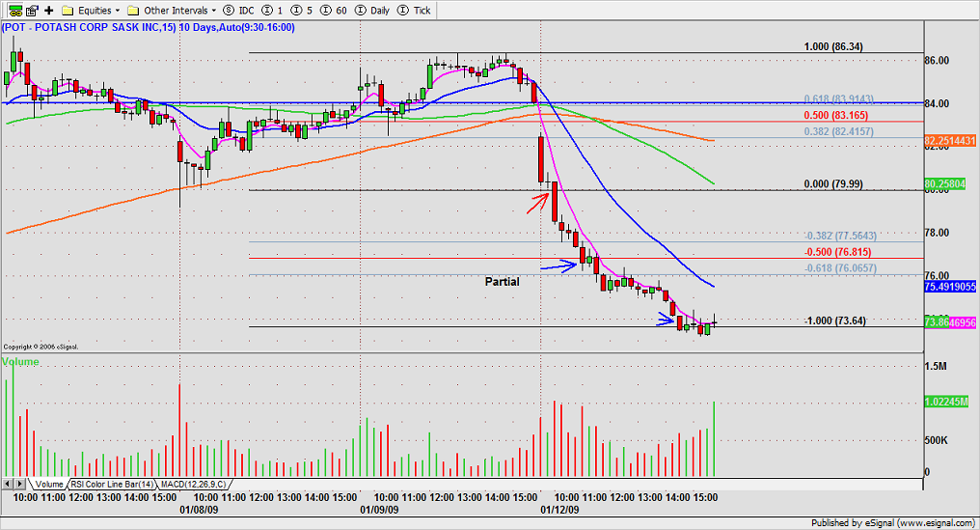Click the -0.618 (76.0657) Fibonacci label
The image size is (980, 530).
click(840, 268)
